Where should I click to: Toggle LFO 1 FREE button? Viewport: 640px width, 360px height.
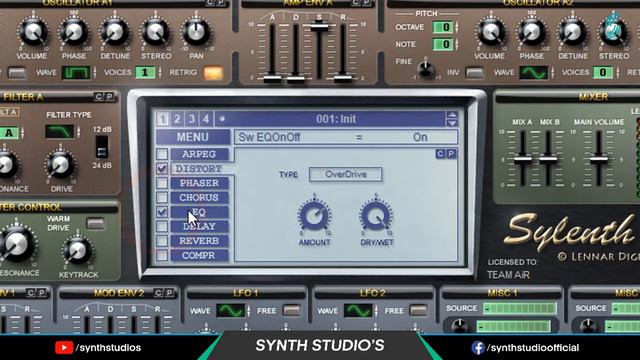point(291,311)
